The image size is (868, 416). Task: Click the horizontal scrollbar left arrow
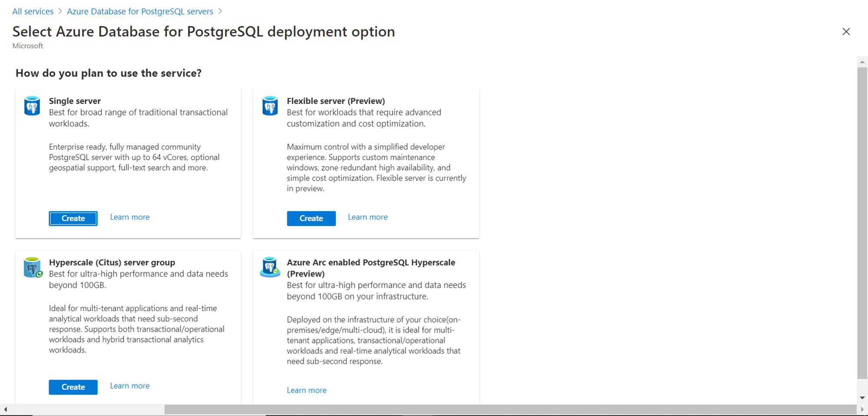5,409
